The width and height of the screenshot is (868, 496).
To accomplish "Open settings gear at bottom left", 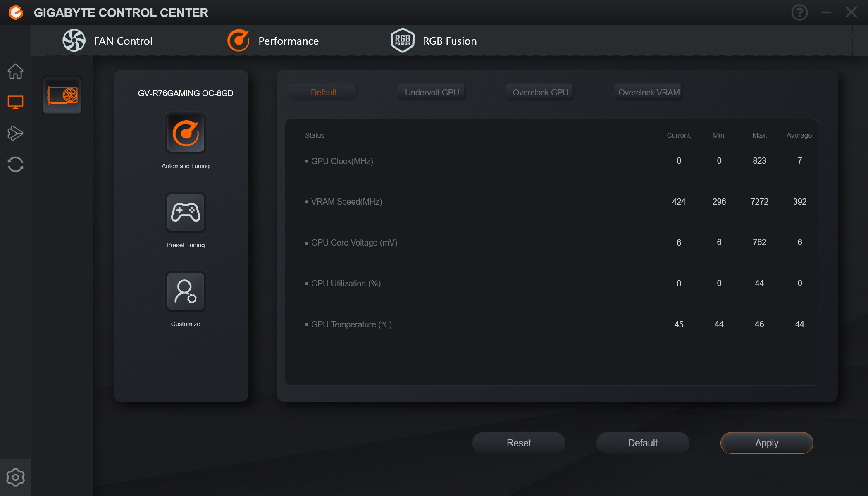I will tap(15, 477).
